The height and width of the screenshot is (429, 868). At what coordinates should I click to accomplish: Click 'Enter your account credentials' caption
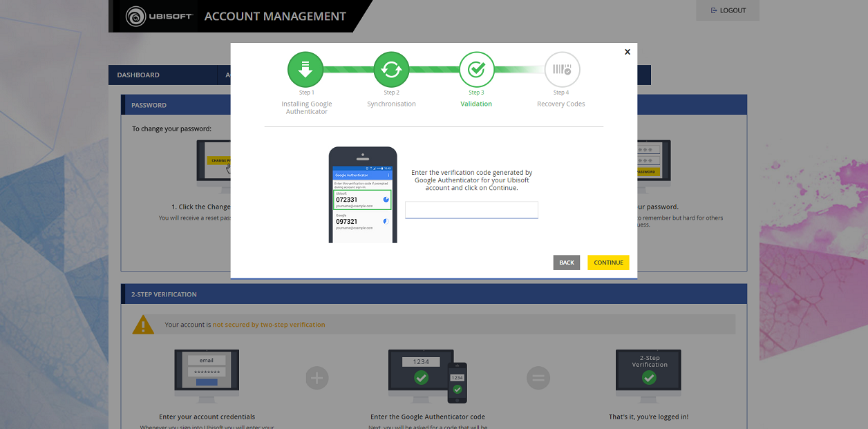point(207,417)
